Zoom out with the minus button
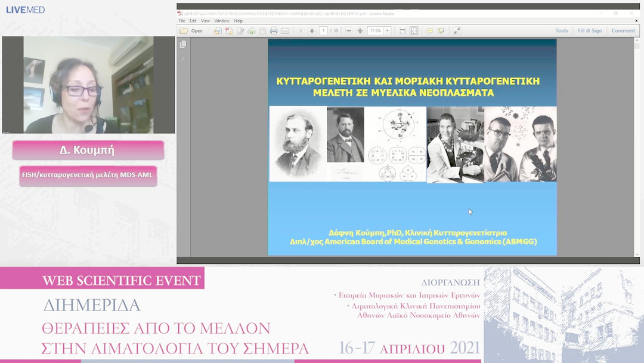This screenshot has width=644, height=363. 349,31
